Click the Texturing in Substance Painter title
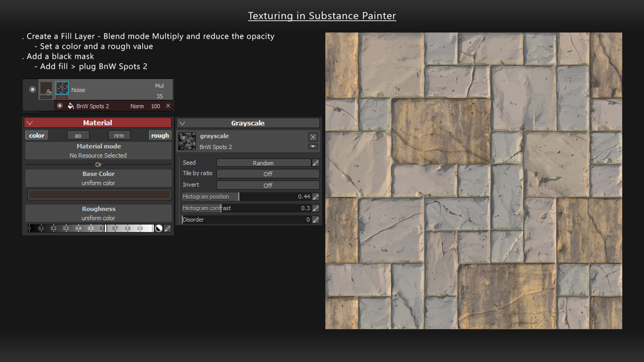Viewport: 644px width, 362px height. [322, 16]
